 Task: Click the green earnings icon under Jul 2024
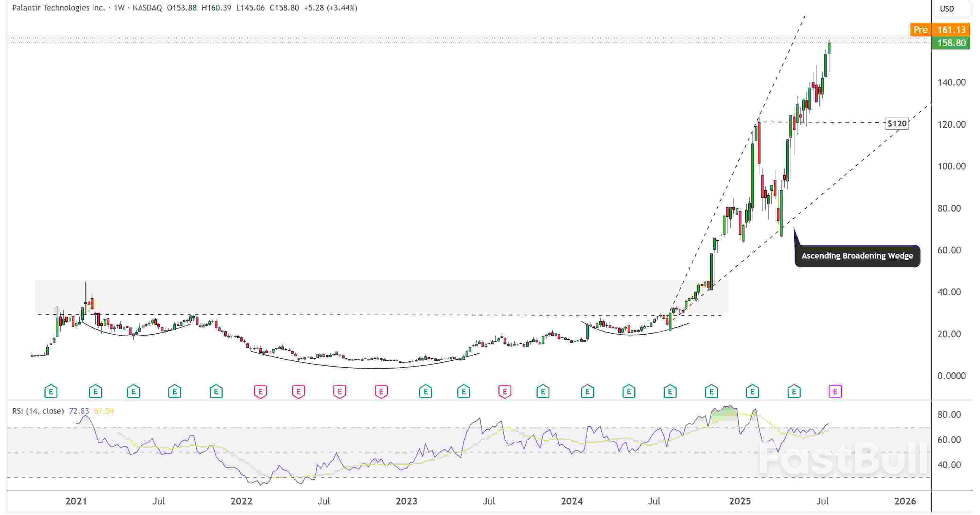coord(670,391)
